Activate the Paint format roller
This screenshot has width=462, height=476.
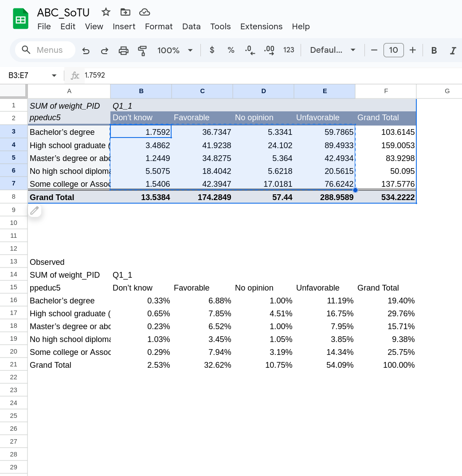click(x=142, y=51)
